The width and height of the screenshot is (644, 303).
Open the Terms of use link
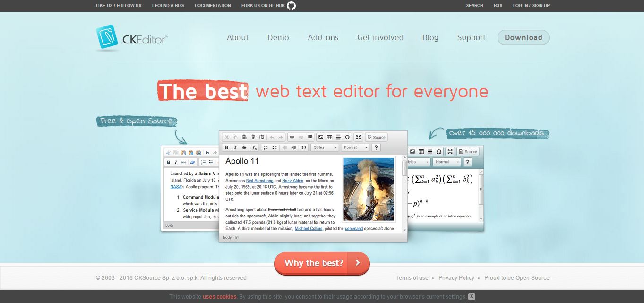tap(412, 278)
